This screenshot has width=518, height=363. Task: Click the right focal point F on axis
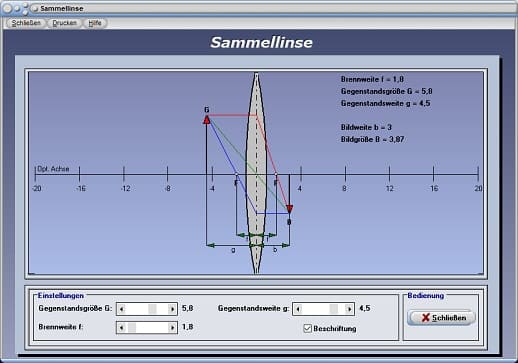coord(276,174)
